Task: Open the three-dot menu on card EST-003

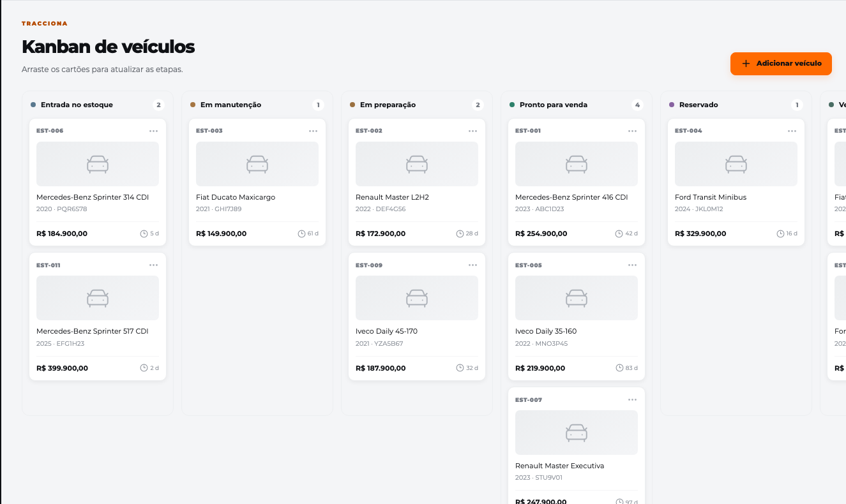Action: [x=313, y=131]
